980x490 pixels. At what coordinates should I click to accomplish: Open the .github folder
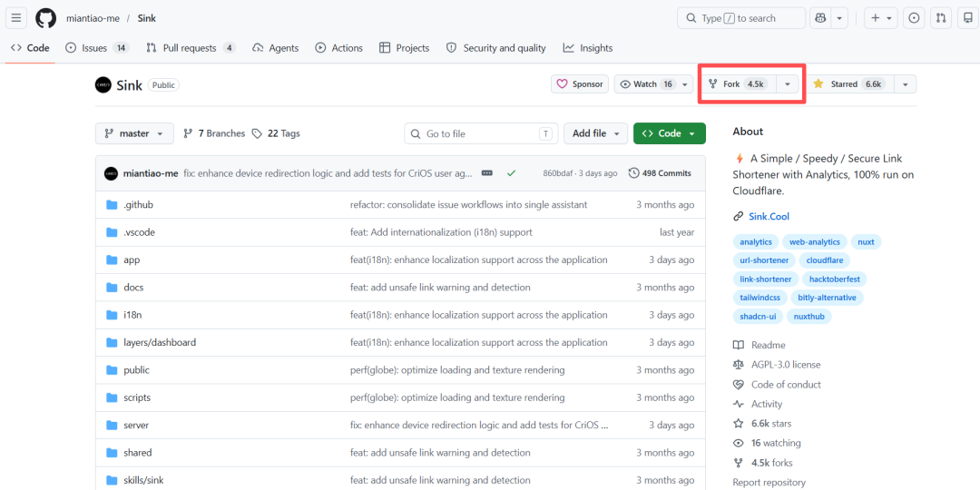[x=138, y=205]
